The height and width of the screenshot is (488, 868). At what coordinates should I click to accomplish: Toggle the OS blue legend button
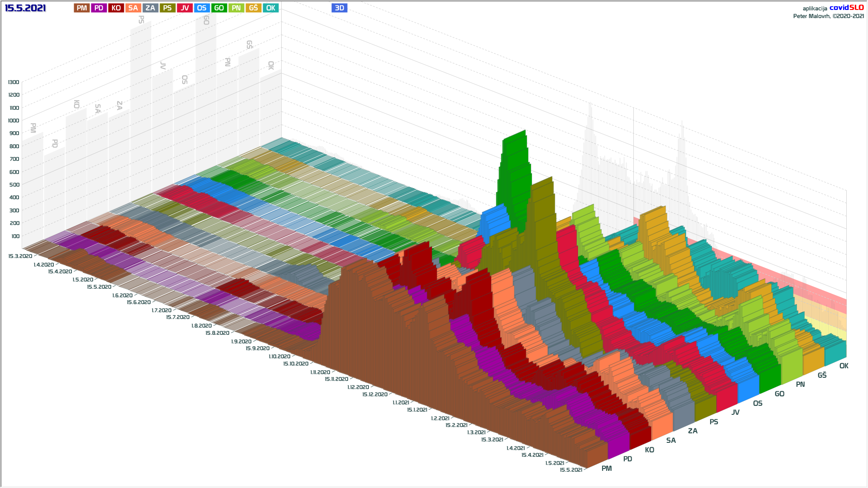pyautogui.click(x=202, y=8)
